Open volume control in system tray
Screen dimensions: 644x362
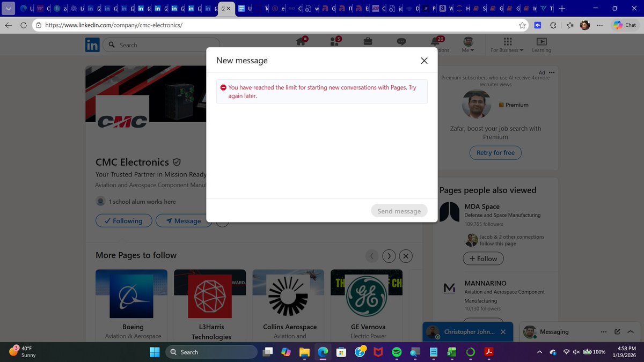(576, 352)
